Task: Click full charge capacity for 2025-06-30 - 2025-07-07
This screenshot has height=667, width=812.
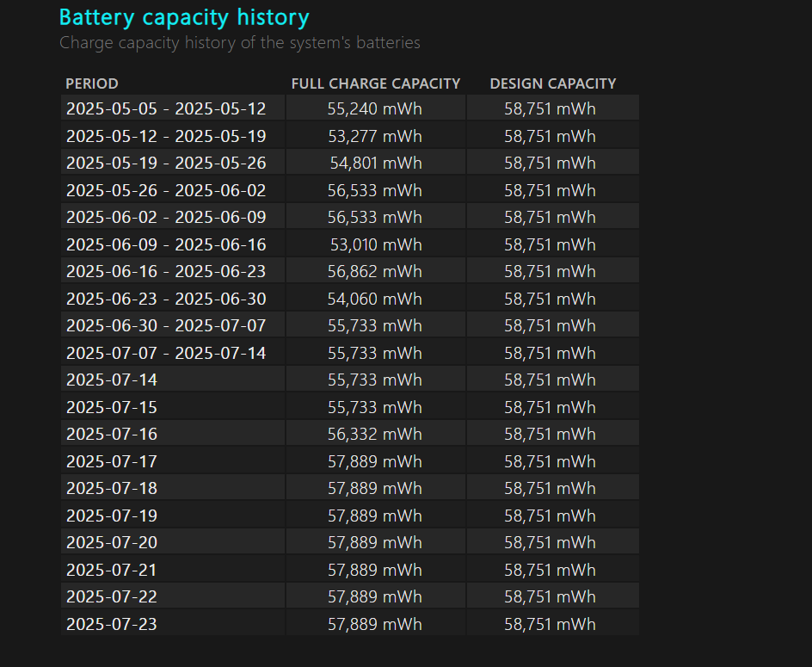Action: tap(374, 326)
